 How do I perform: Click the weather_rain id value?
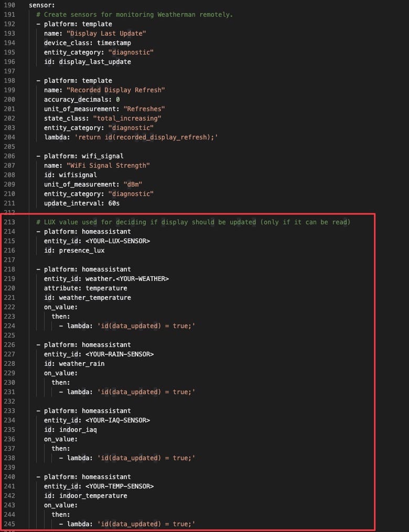(x=82, y=364)
